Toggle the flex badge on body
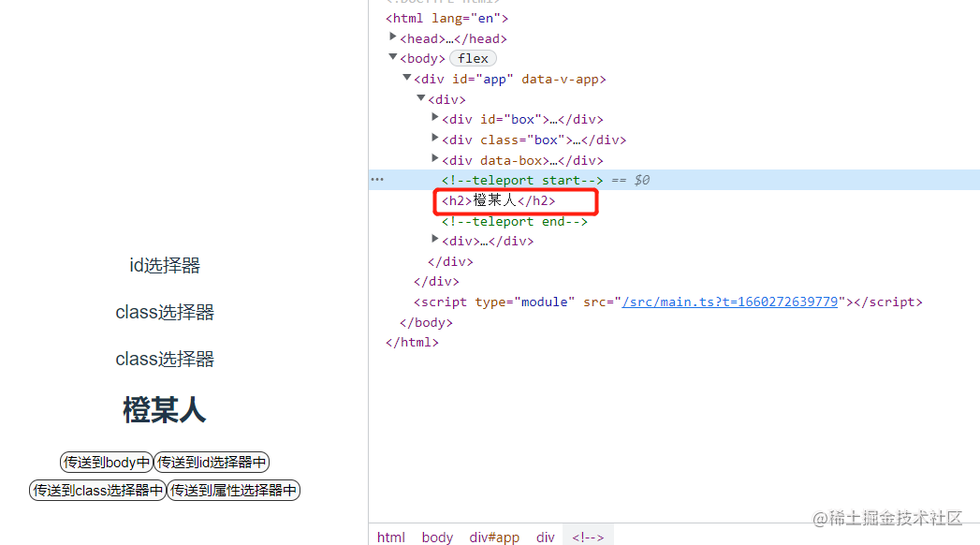This screenshot has height=545, width=980. click(x=473, y=58)
